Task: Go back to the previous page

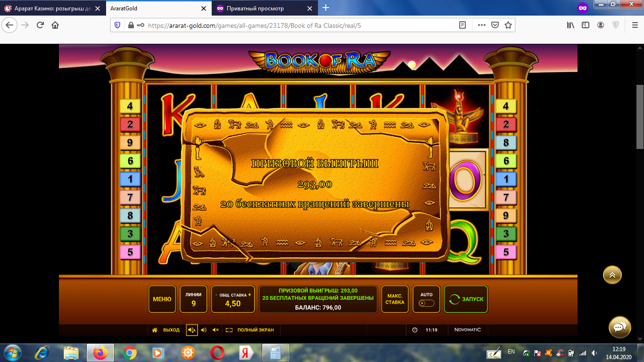Action: click(10, 25)
